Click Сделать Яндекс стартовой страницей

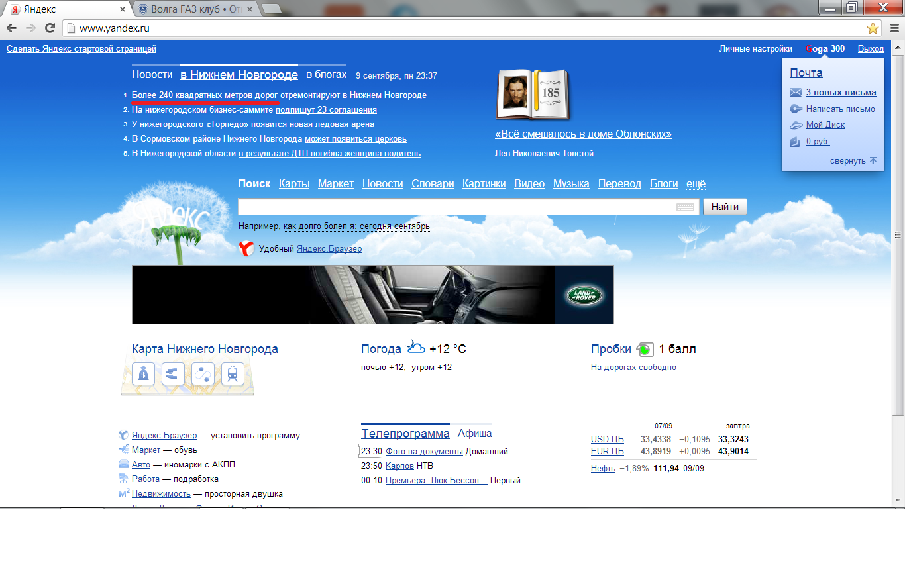(81, 49)
